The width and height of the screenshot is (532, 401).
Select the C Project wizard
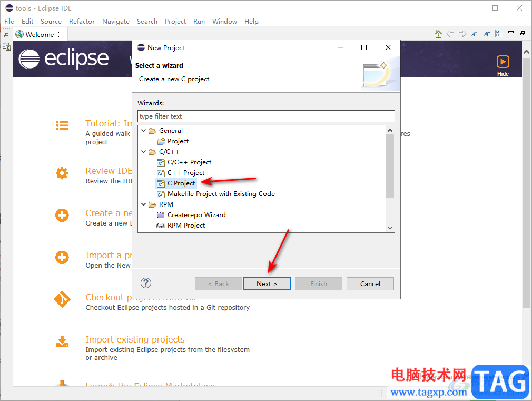point(181,183)
